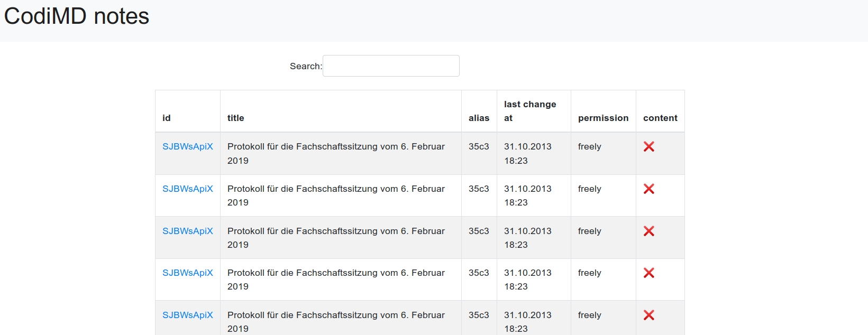Click the red X icon in the fifth row

(x=648, y=315)
